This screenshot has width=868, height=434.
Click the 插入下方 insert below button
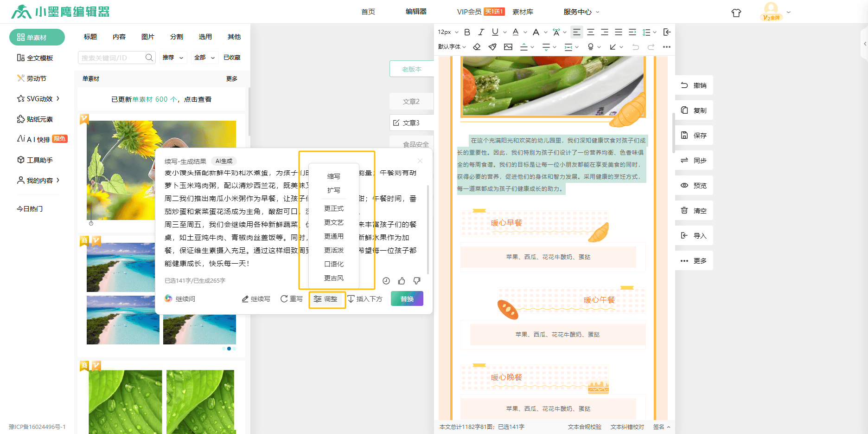(x=365, y=299)
